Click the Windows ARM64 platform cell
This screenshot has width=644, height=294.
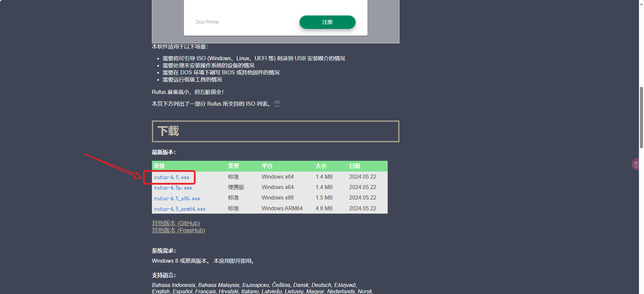[x=282, y=209]
